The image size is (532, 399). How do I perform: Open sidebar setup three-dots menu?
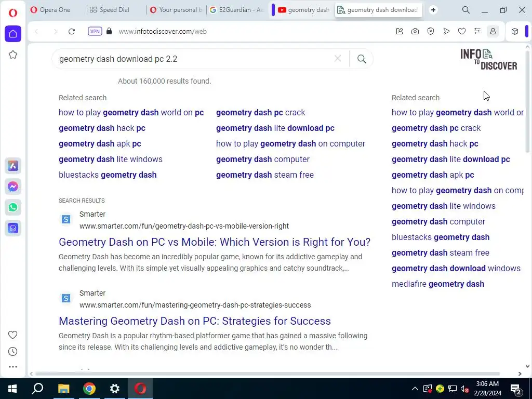click(13, 367)
